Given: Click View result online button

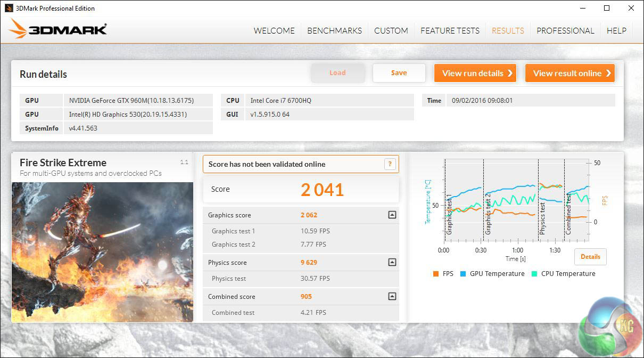Looking at the screenshot, I should (570, 73).
